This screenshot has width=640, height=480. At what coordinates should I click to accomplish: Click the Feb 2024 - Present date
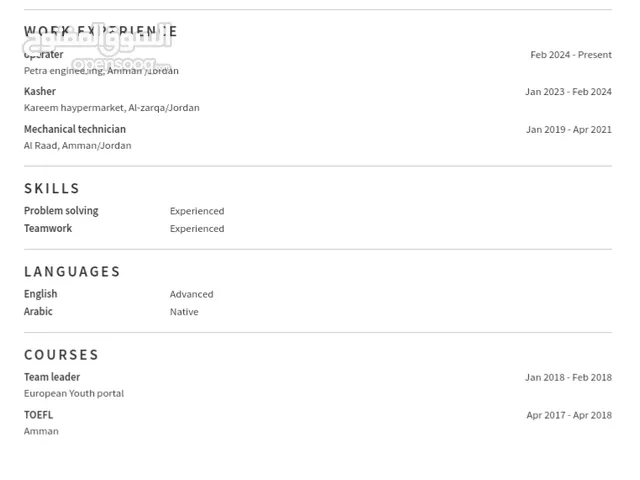coord(571,55)
